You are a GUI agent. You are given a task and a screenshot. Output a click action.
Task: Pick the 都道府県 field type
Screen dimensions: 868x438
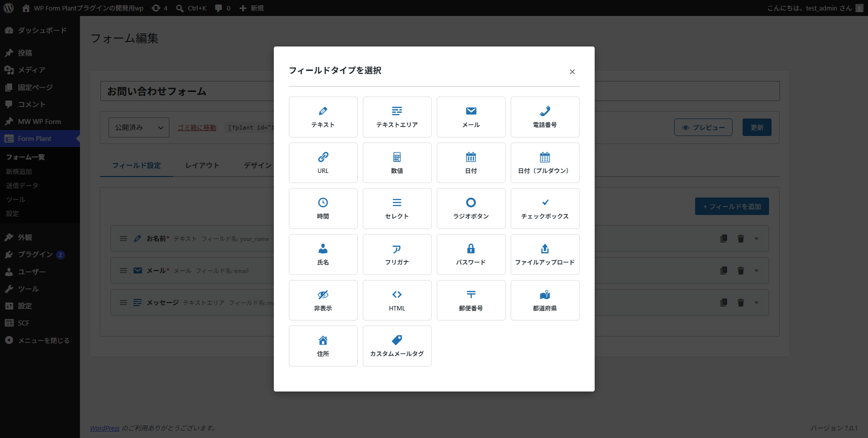coord(545,300)
